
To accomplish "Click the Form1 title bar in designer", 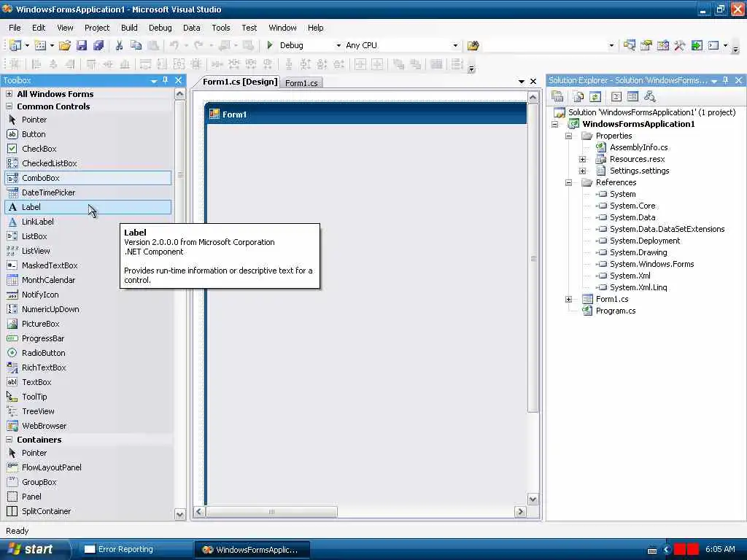I will click(x=366, y=114).
